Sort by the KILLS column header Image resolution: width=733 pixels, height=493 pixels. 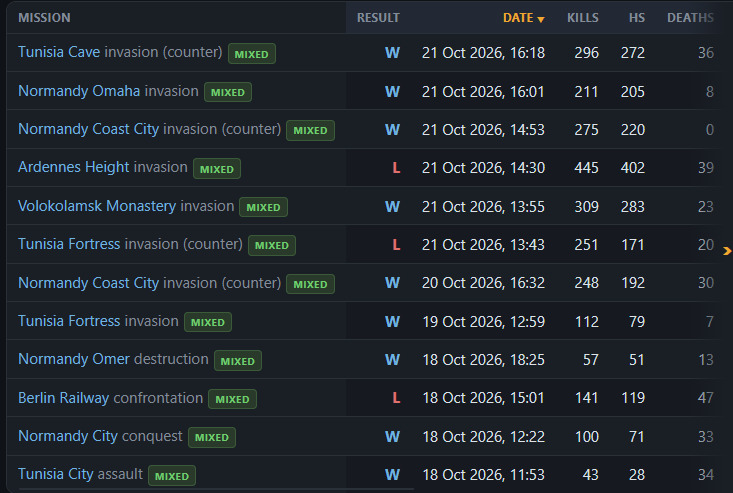(582, 18)
